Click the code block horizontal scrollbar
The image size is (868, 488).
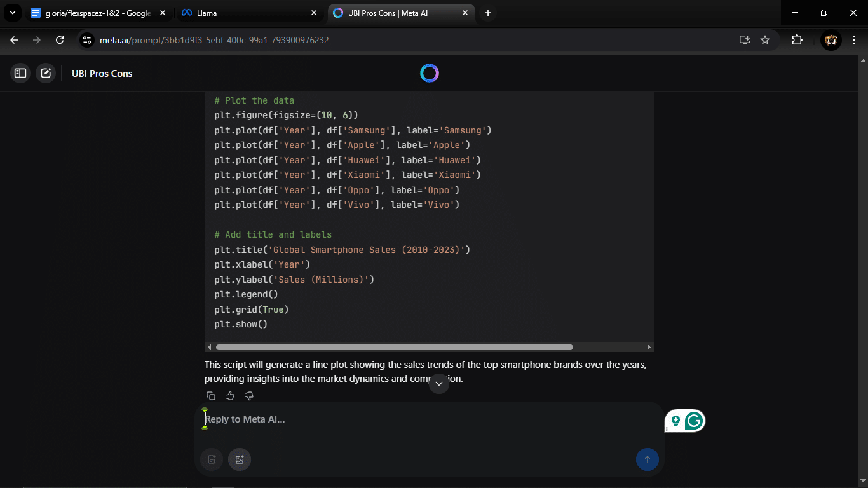click(394, 347)
